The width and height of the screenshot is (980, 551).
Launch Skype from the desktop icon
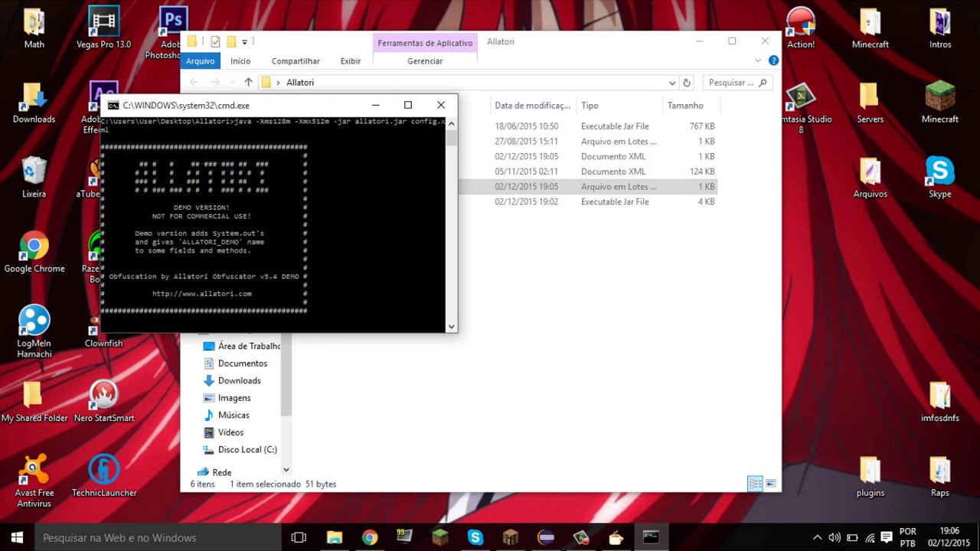coord(940,178)
